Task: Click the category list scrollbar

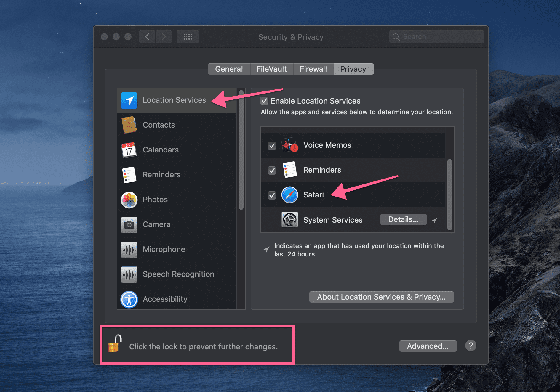Action: click(241, 150)
